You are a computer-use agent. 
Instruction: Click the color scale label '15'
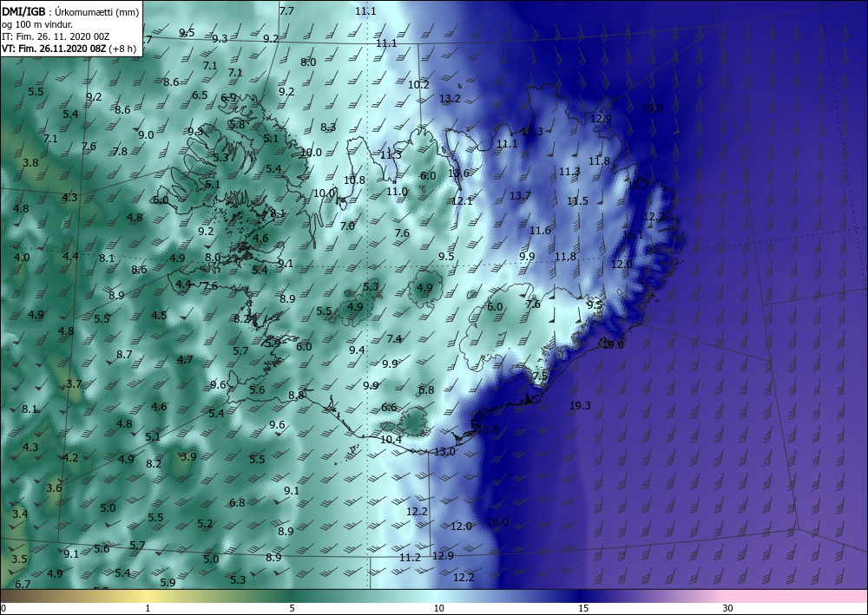tap(583, 609)
